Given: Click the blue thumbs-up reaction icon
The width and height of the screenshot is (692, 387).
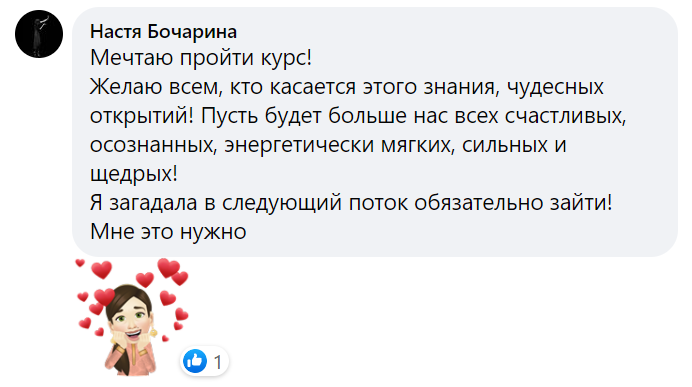Looking at the screenshot, I should [195, 361].
